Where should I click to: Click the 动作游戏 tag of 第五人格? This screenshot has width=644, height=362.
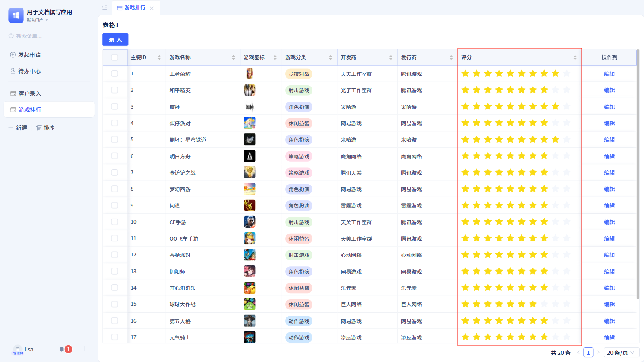299,321
